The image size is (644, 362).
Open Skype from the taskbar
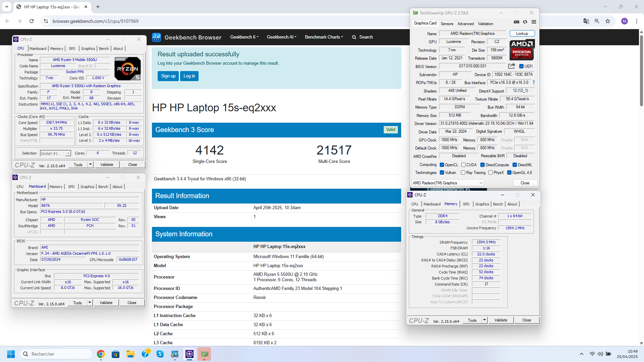point(160,354)
